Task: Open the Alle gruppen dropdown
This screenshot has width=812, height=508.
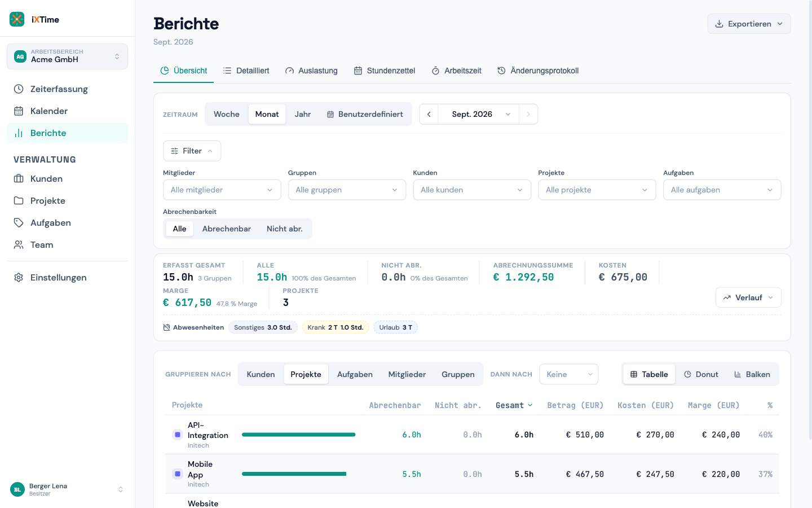Action: (347, 190)
